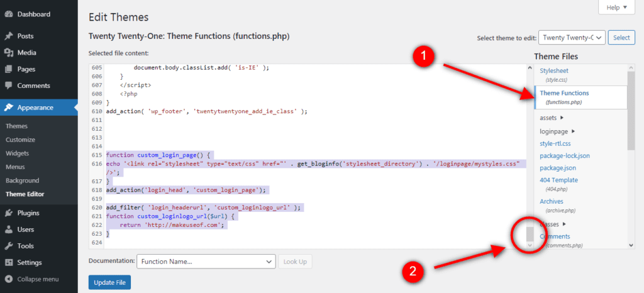Open the Dashboard menu
The height and width of the screenshot is (293, 644).
coord(34,14)
